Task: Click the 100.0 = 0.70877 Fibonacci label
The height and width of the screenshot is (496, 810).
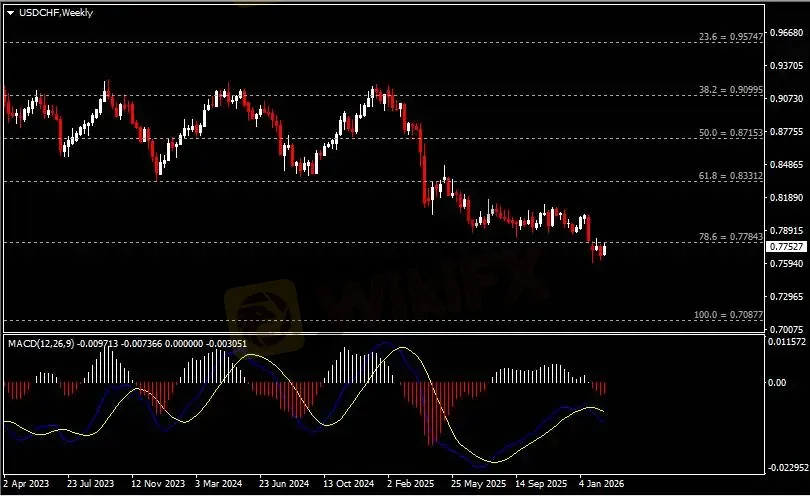Action: [x=729, y=315]
